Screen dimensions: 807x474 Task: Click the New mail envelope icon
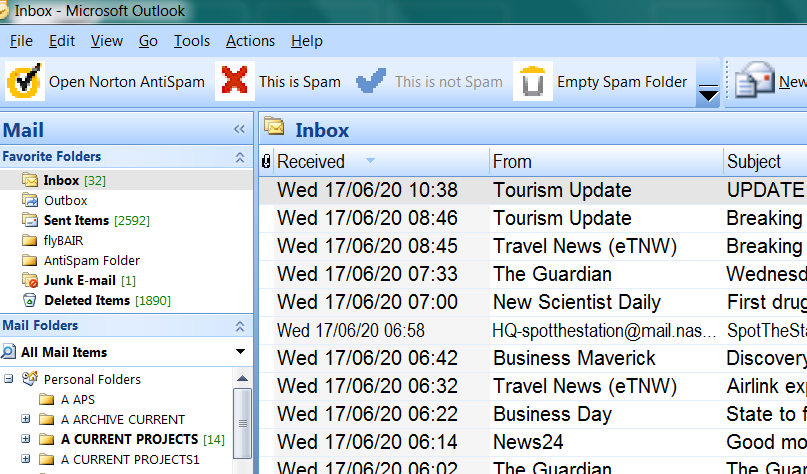click(755, 80)
